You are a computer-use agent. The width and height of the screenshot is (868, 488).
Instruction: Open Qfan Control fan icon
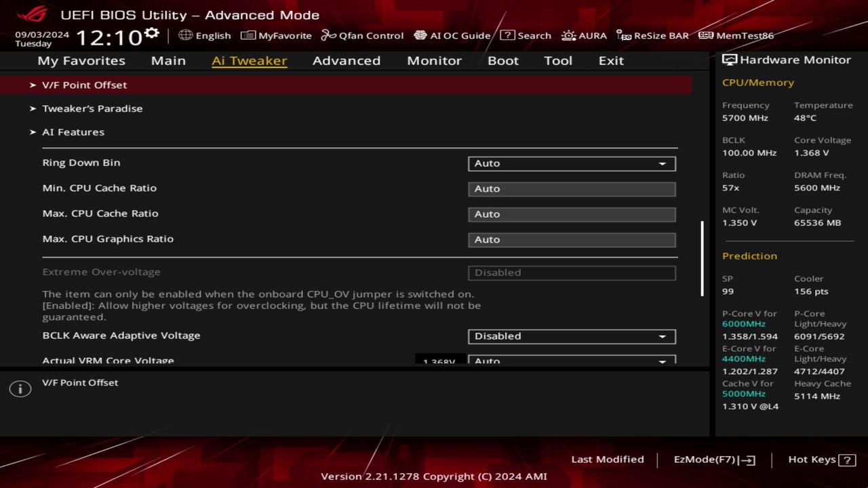(x=329, y=35)
